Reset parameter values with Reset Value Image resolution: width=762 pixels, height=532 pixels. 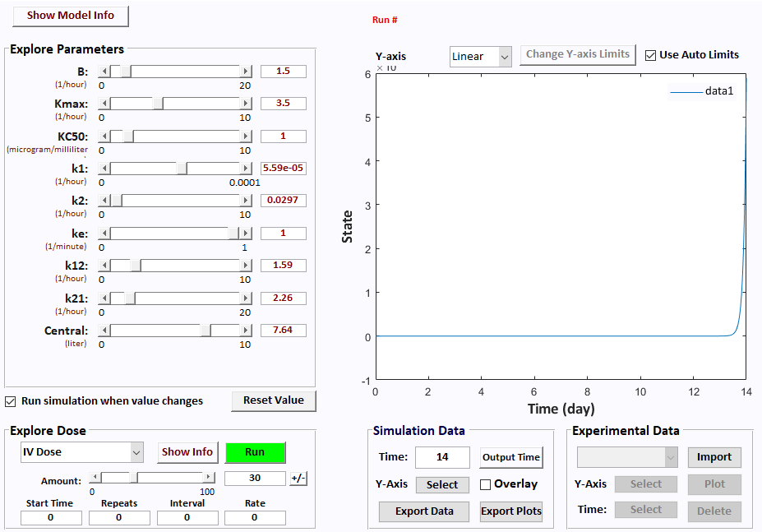273,400
